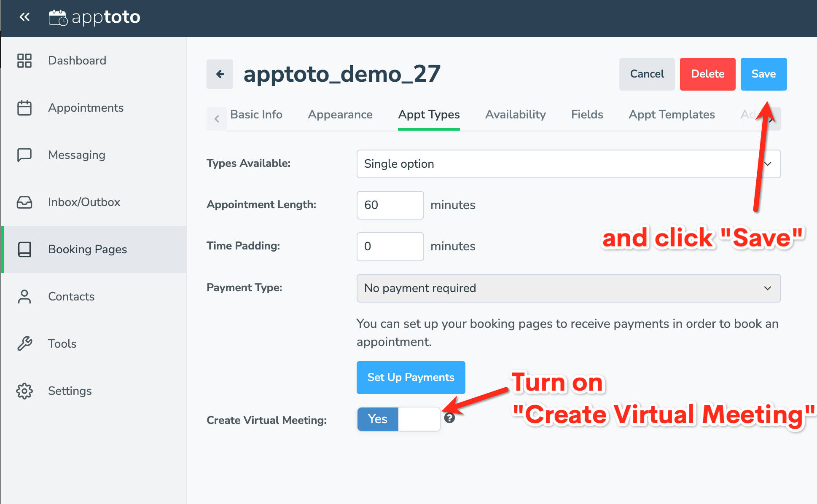Screen dimensions: 817x504
Task: Select the Inbox/Outbox tray icon
Action: coord(24,202)
